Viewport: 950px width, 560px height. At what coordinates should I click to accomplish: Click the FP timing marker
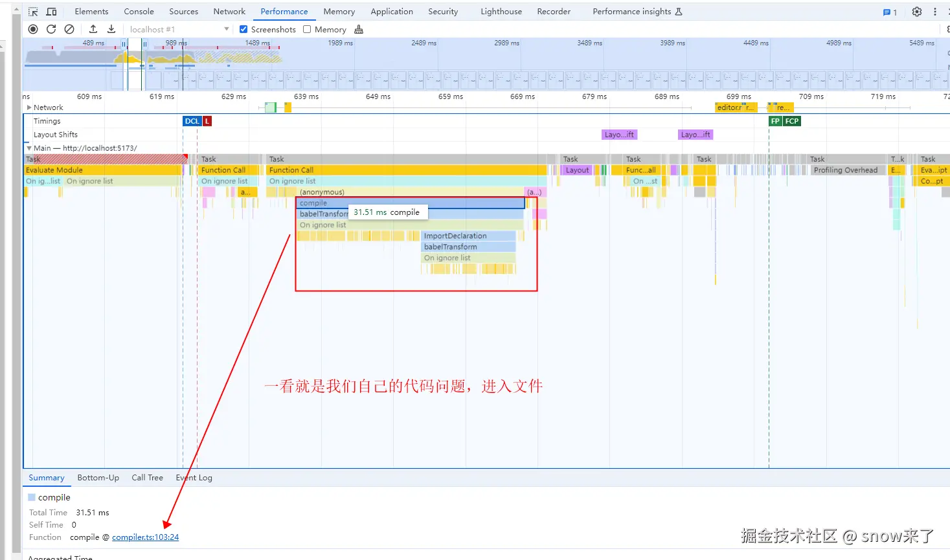click(775, 121)
